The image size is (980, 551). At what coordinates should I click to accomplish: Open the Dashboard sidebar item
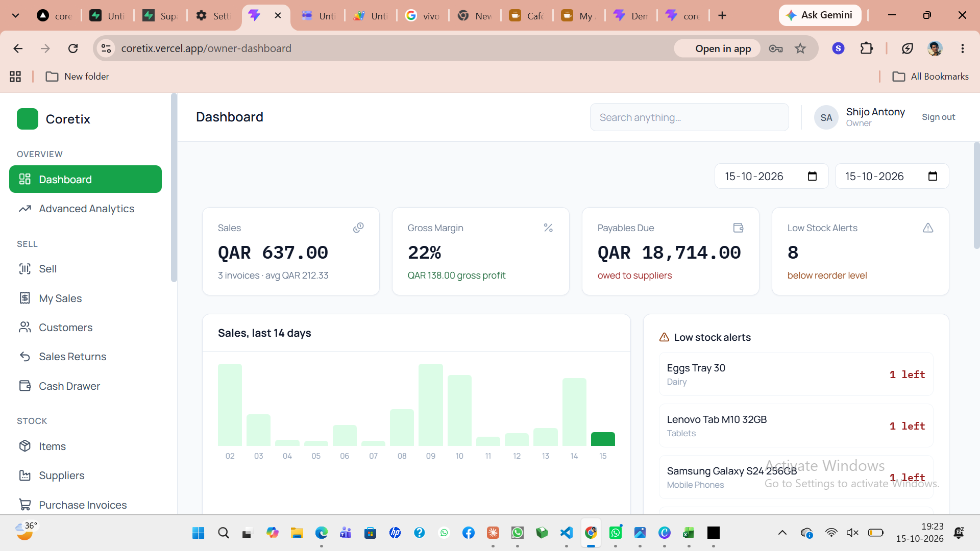click(85, 179)
